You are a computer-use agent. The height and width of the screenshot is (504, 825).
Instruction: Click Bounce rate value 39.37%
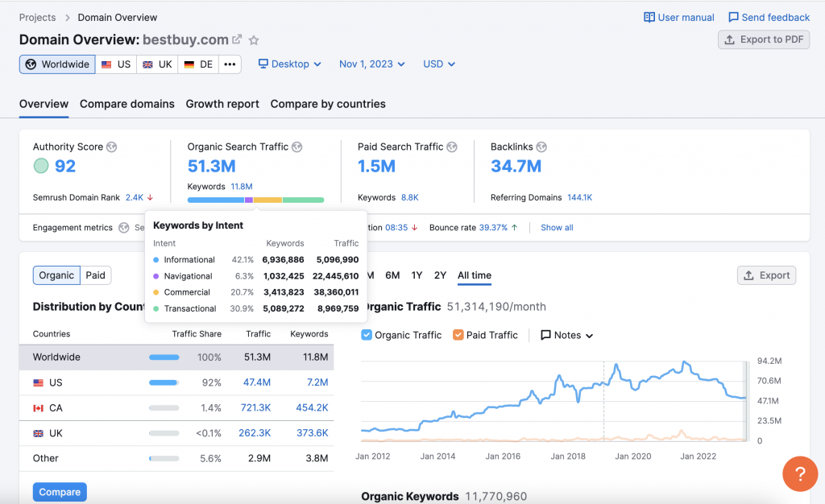493,228
